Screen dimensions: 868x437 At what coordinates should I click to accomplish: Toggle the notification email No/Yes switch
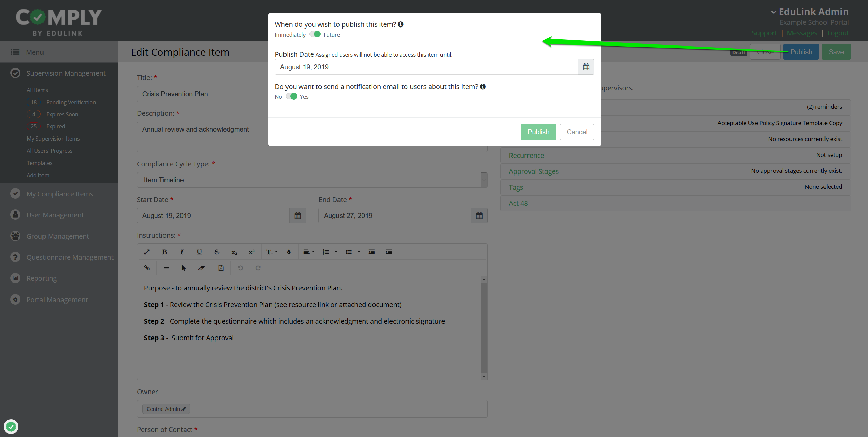[291, 96]
